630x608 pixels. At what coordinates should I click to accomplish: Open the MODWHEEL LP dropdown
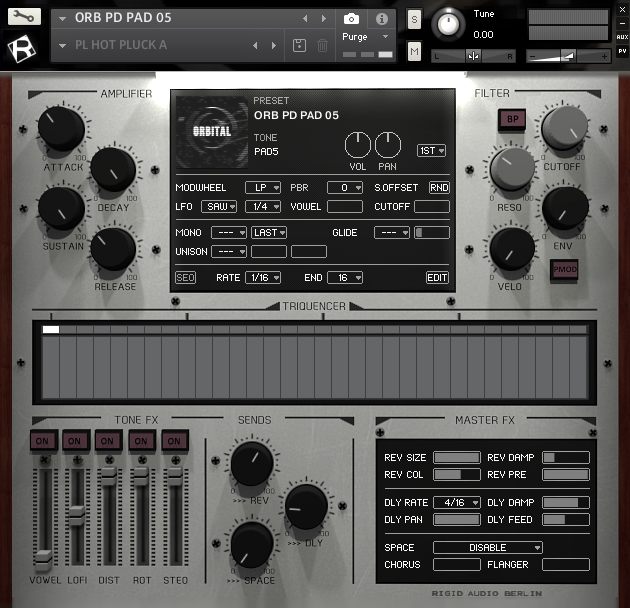point(263,188)
